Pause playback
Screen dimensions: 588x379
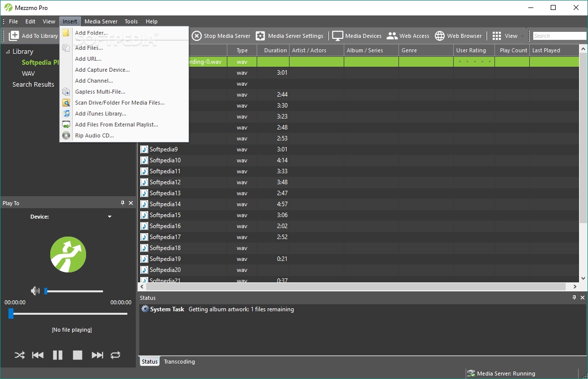tap(58, 355)
